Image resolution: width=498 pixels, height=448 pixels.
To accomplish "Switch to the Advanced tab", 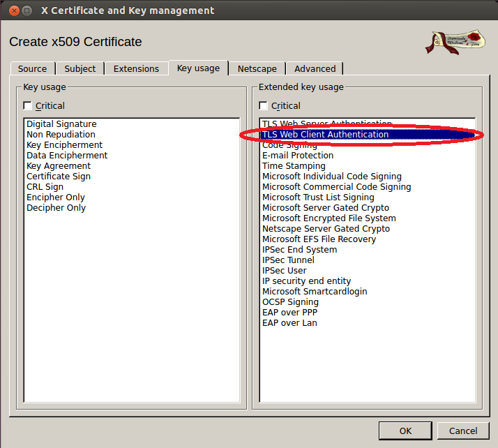I will (x=315, y=68).
